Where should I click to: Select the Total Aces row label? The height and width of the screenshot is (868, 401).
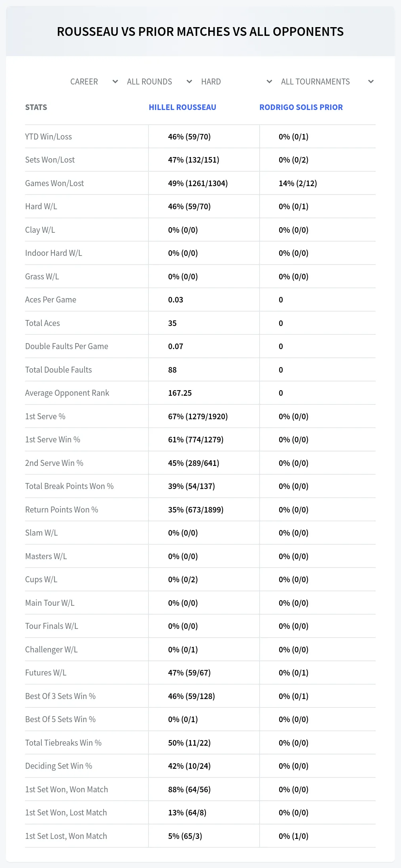pos(43,323)
